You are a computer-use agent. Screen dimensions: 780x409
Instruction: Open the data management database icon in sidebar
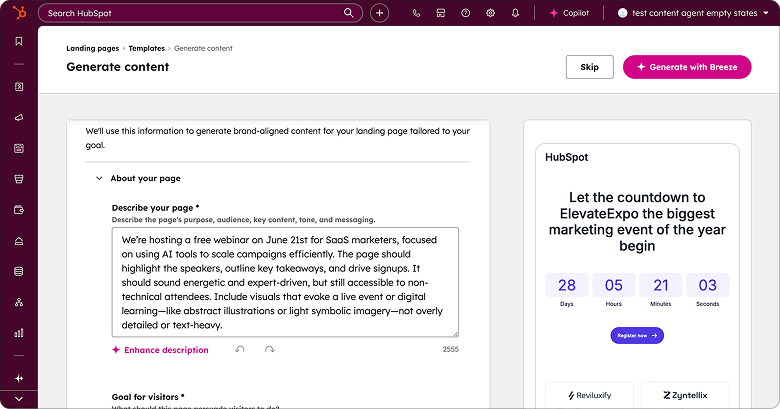tap(19, 272)
